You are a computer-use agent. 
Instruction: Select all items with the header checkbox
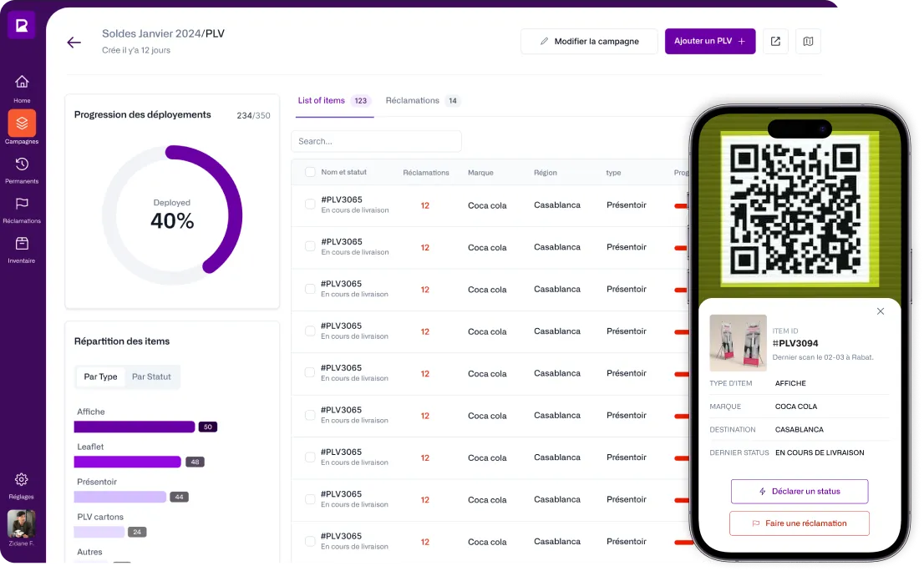(x=309, y=172)
